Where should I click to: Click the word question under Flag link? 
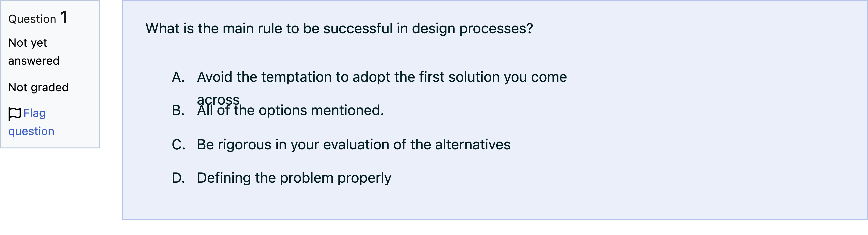tap(31, 131)
